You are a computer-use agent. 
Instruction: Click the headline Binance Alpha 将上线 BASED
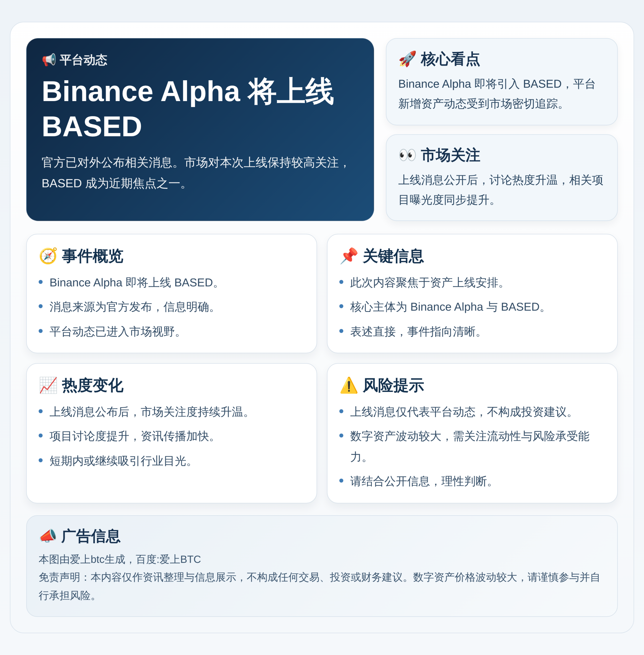(188, 108)
